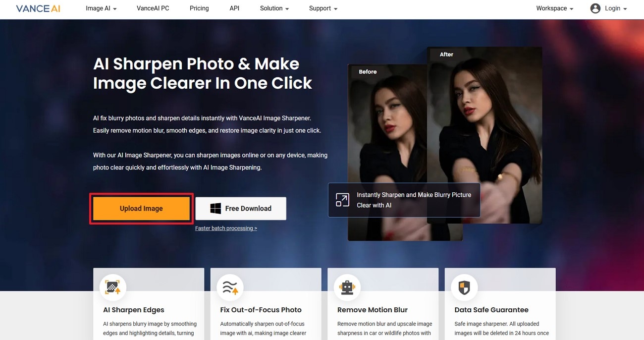The image size is (644, 340).
Task: Click the Before sample photo
Action: (x=387, y=153)
